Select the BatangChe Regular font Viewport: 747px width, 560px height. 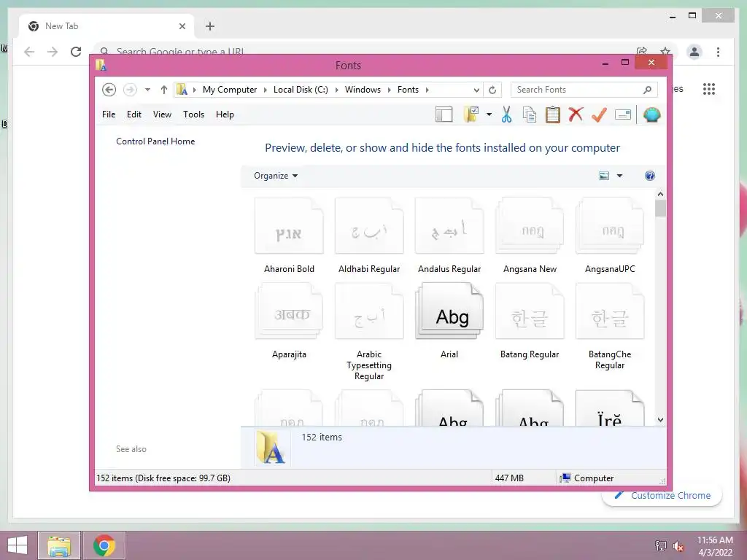[x=610, y=326]
